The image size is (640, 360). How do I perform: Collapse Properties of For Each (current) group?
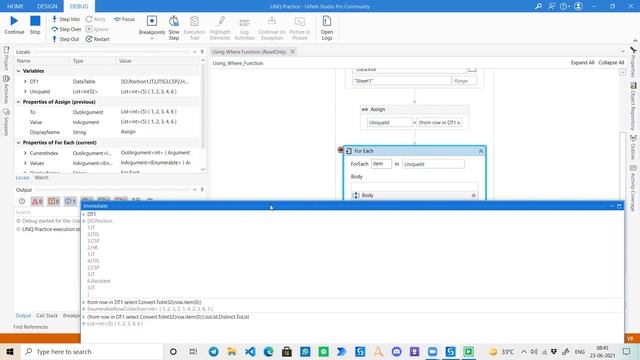tap(18, 143)
